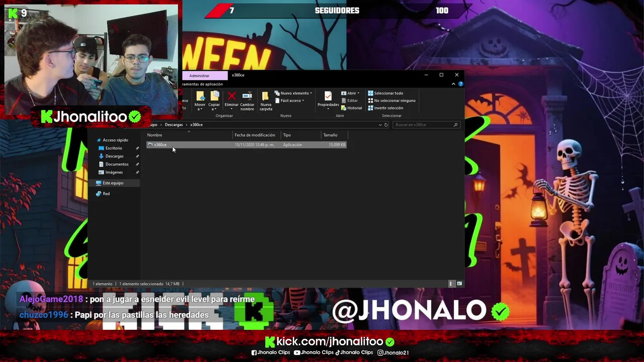
Task: Close the x360ce Explorer window
Action: pyautogui.click(x=456, y=75)
